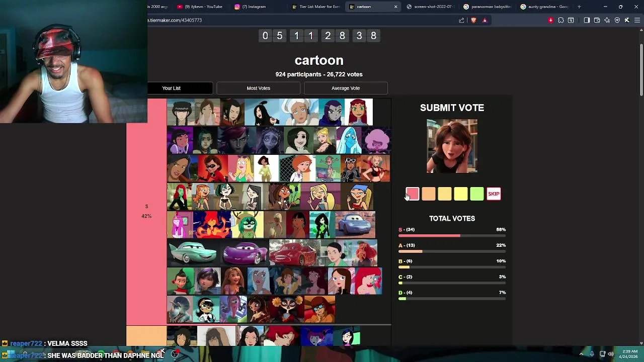Click the network icon in system tray

pos(602,354)
